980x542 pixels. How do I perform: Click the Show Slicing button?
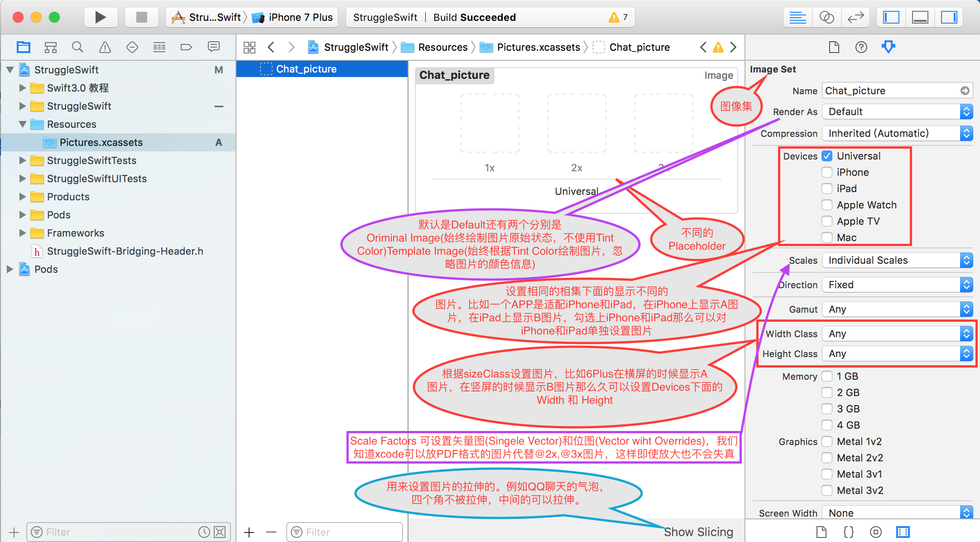pyautogui.click(x=698, y=532)
